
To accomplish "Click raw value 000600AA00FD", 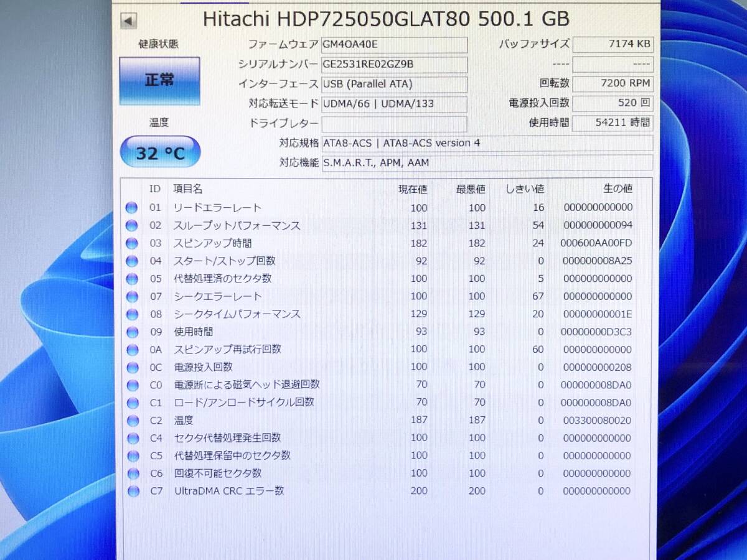I will point(598,243).
